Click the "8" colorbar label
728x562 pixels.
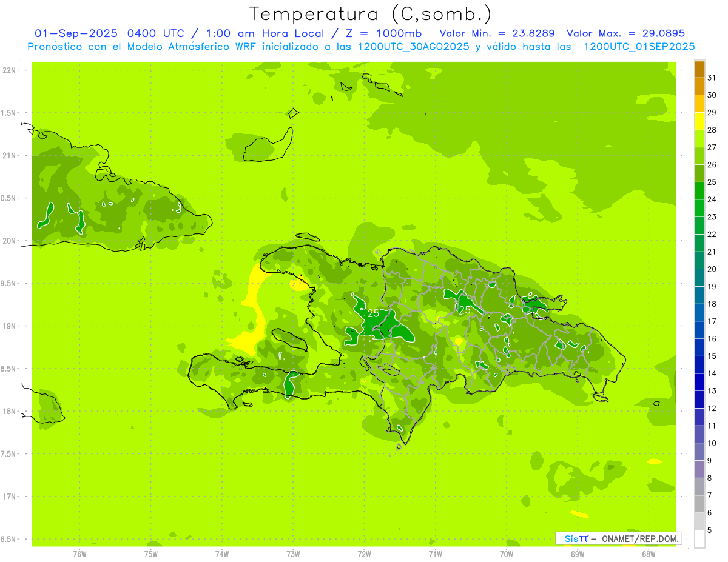click(709, 478)
